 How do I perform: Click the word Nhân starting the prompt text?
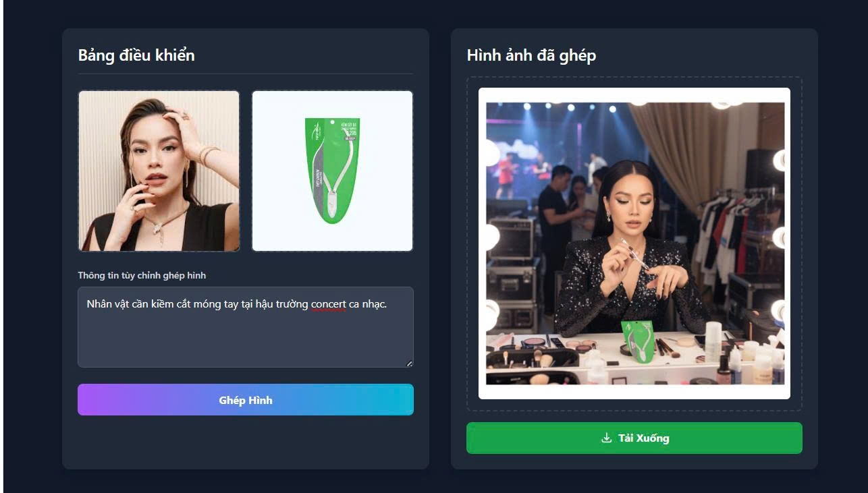pyautogui.click(x=101, y=304)
